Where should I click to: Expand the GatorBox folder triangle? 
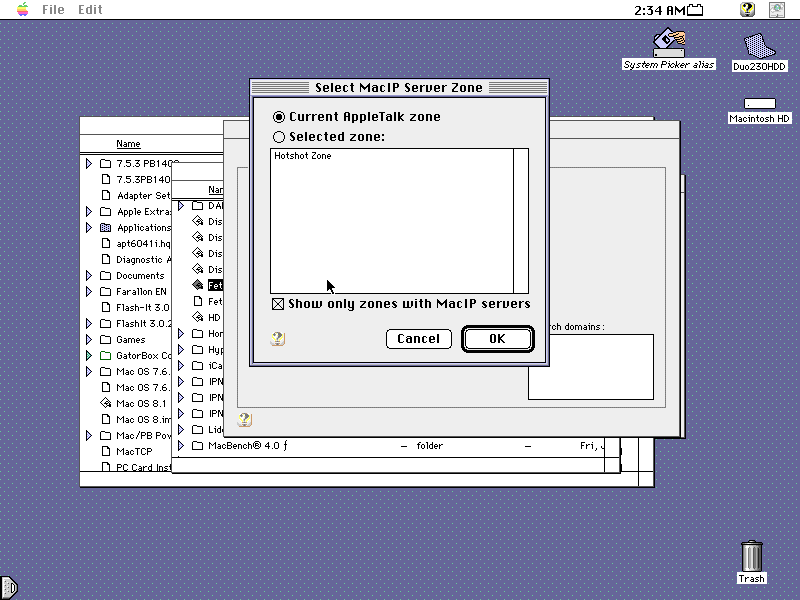click(x=89, y=355)
